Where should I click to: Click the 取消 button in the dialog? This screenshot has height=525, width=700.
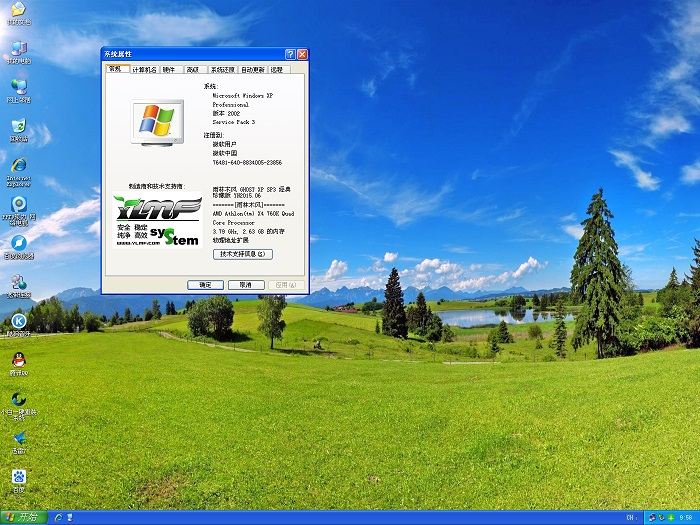[x=240, y=285]
